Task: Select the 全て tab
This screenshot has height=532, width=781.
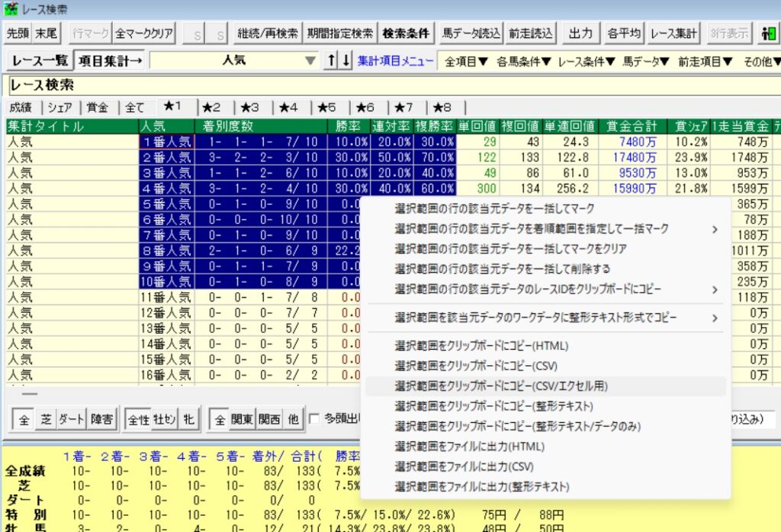Action: coord(134,107)
